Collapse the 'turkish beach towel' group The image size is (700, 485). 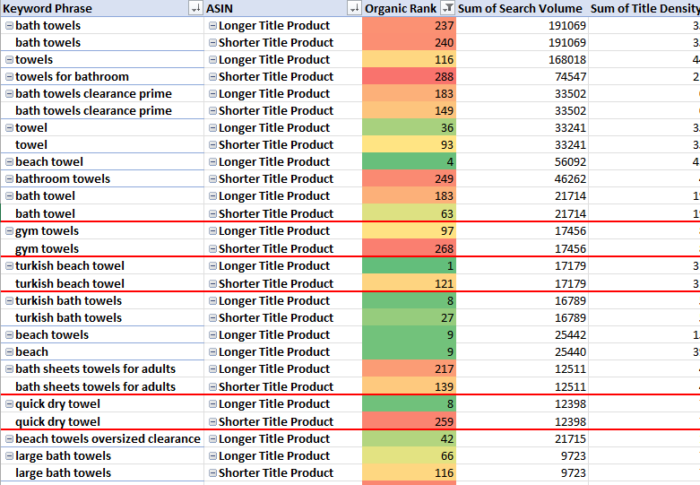coord(9,266)
